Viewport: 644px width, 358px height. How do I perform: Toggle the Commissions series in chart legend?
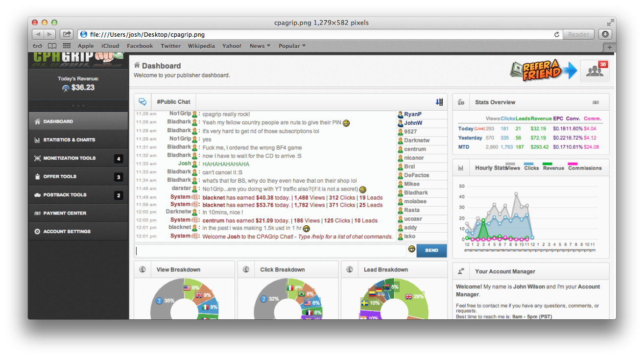pyautogui.click(x=584, y=167)
